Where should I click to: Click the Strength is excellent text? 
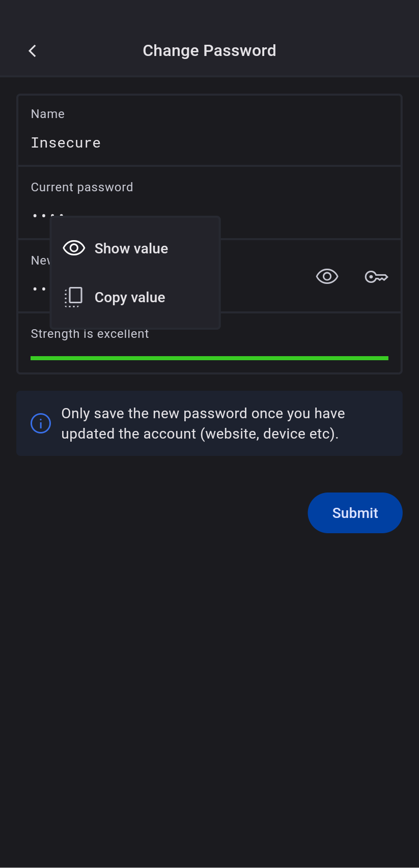click(x=90, y=334)
